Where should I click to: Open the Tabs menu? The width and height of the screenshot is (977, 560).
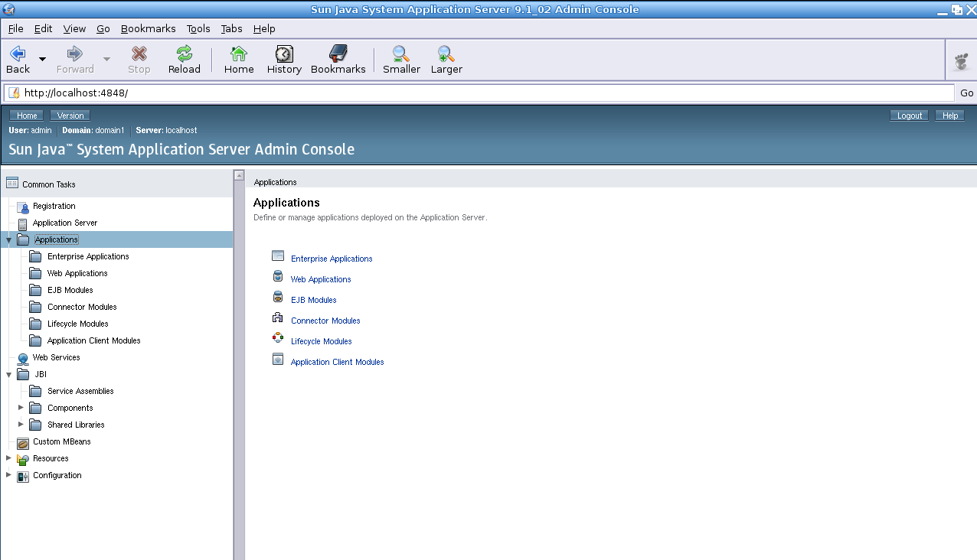point(231,28)
